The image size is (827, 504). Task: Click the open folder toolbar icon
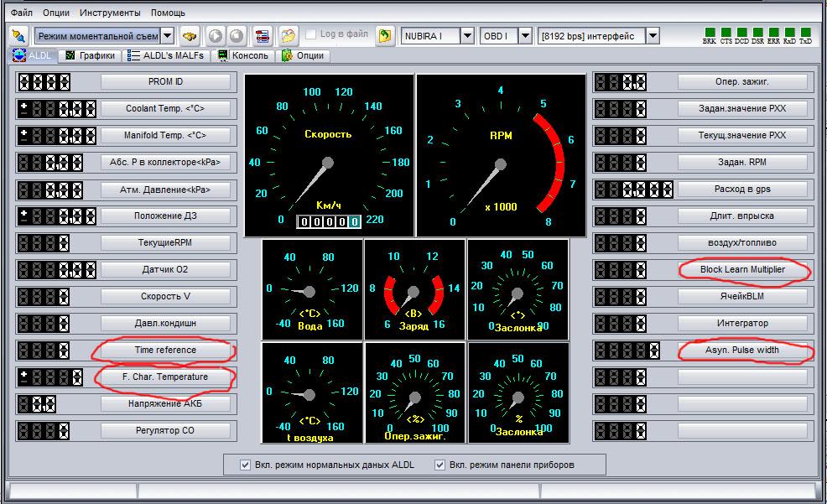[288, 36]
